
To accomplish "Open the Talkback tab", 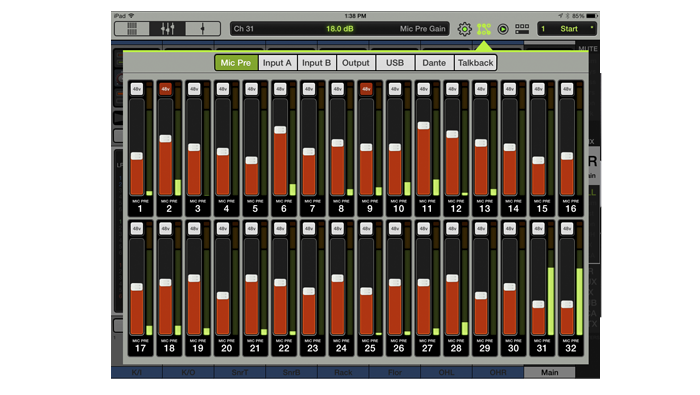I will (x=475, y=63).
